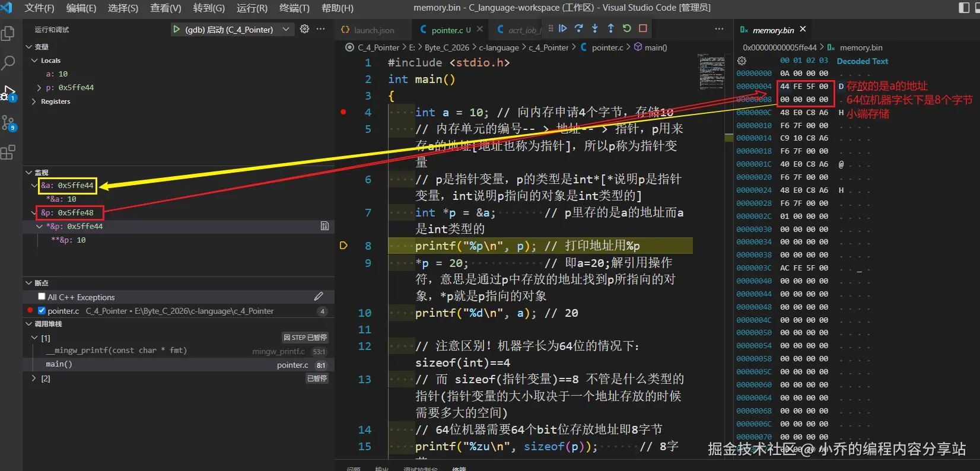Click main() in the breadcrumb path

coord(655,47)
